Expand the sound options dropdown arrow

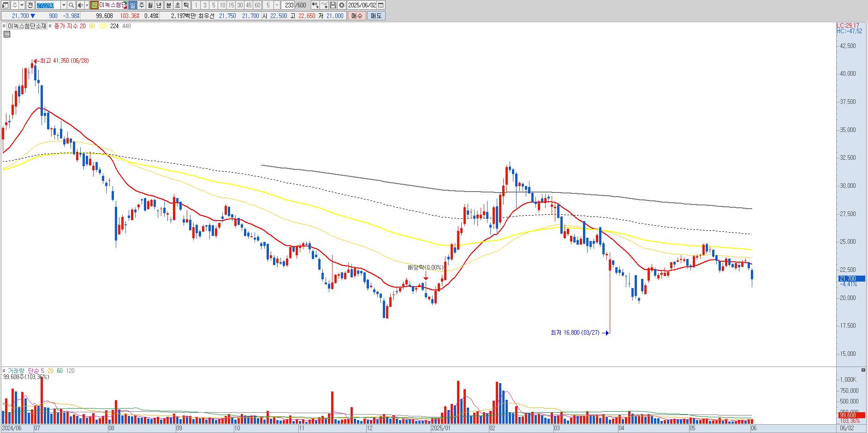[x=87, y=5]
